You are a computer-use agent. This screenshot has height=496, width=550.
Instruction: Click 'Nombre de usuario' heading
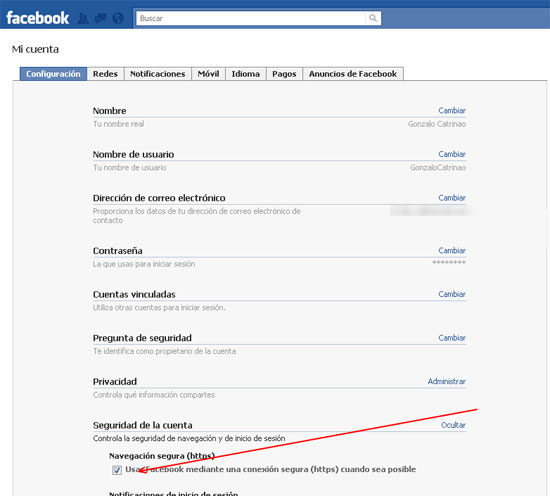coord(133,154)
